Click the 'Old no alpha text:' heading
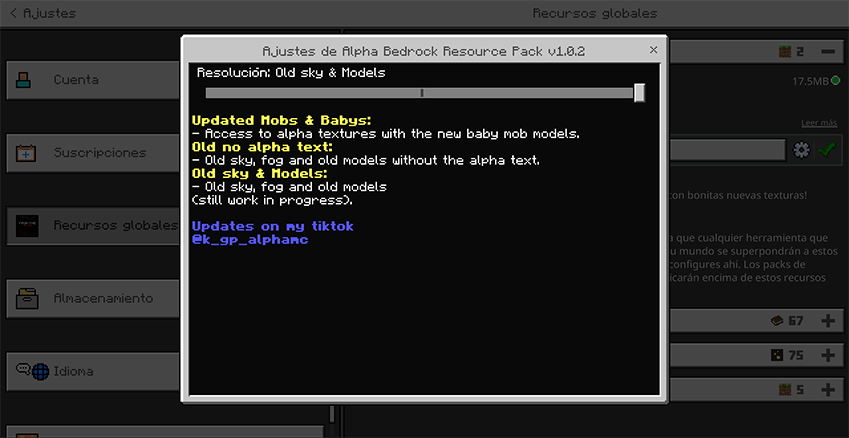 tap(262, 147)
